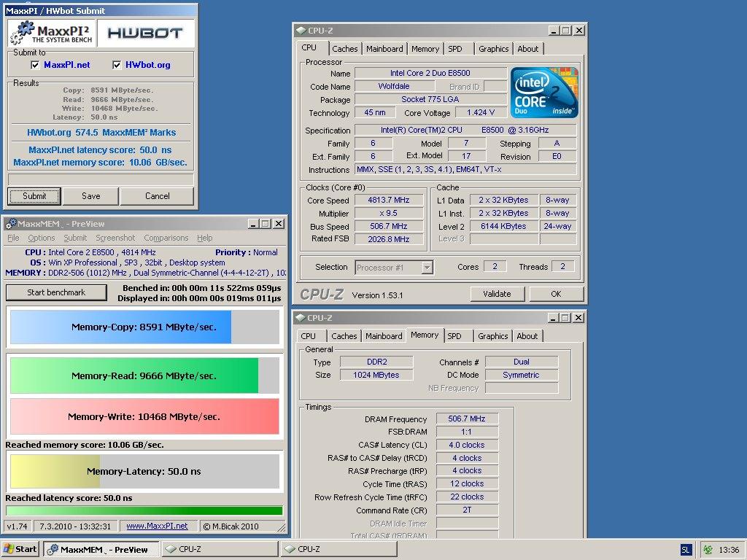Click the Level 2 cache 6144 KBytes value

503,226
